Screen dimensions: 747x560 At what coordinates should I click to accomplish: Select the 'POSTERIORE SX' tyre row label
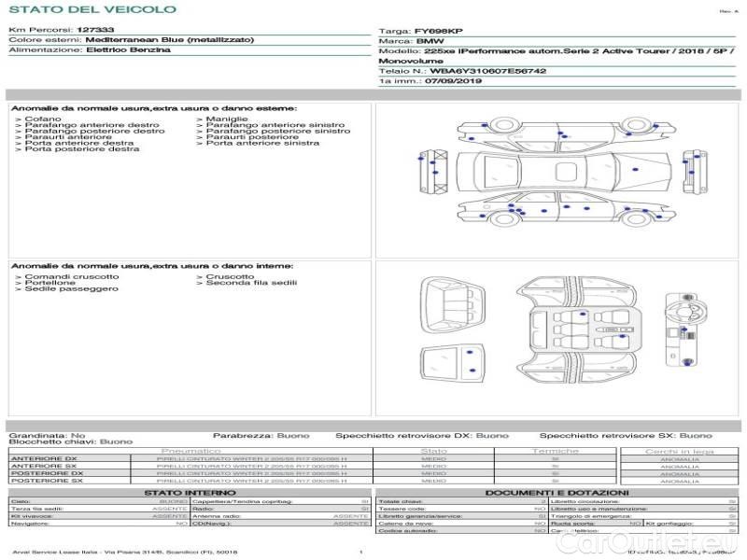click(48, 481)
